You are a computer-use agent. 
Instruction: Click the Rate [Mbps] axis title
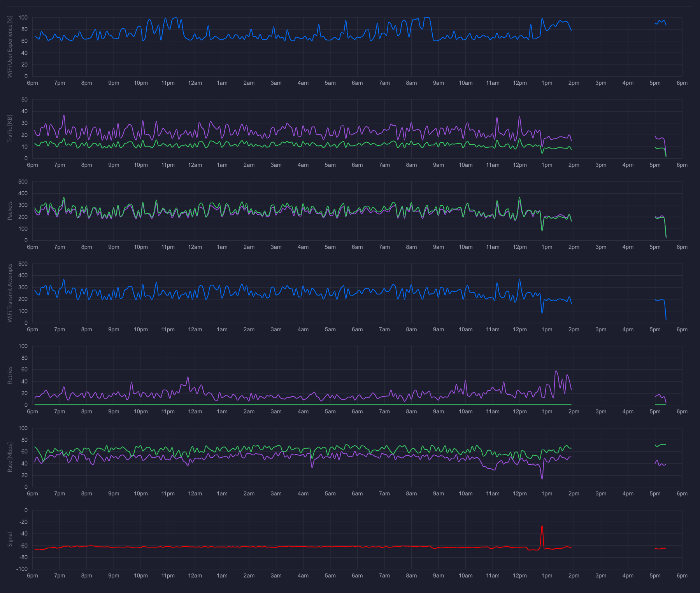[10, 457]
